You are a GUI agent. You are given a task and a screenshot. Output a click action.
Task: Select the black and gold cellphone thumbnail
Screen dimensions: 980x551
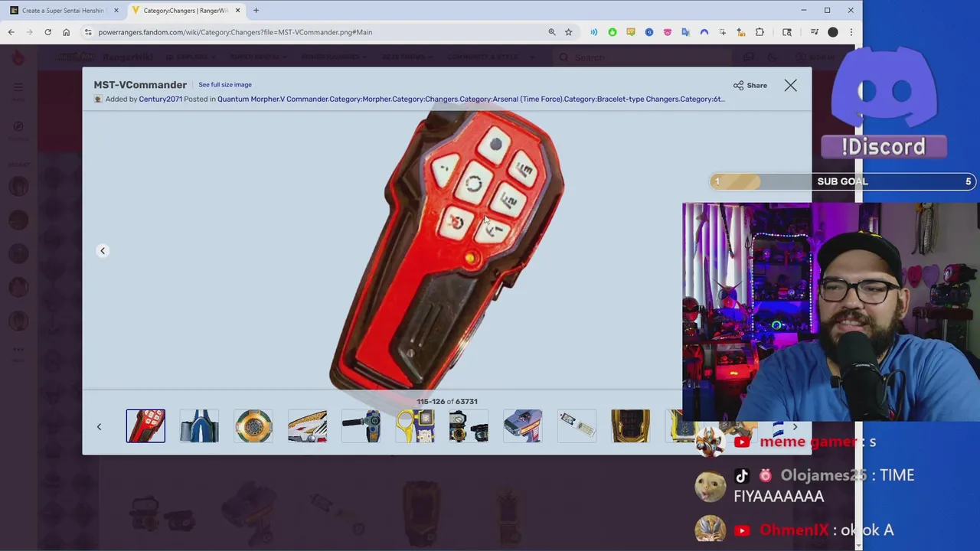[x=631, y=426]
